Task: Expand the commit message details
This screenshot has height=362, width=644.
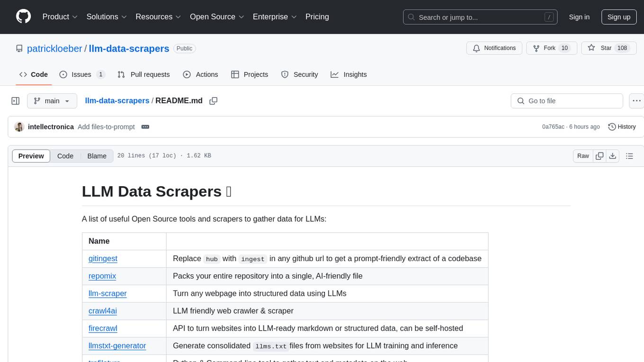Action: (x=145, y=127)
